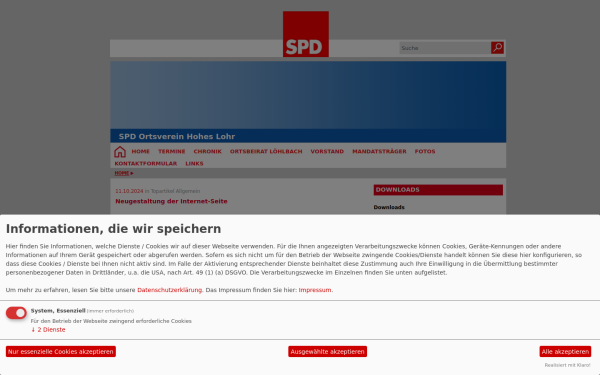Open the Datenschutzerklärung link
The height and width of the screenshot is (375, 600).
pos(170,290)
